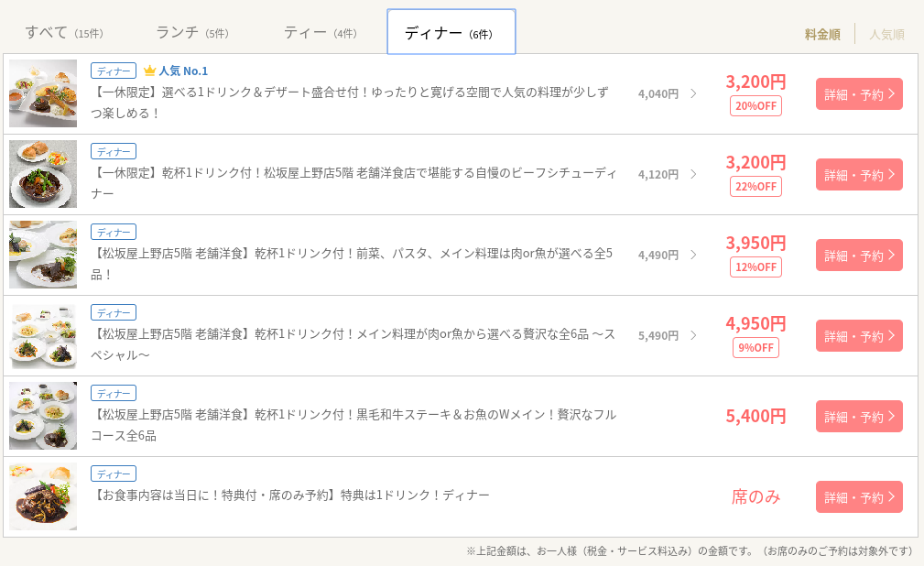Open thumbnail of the 全5品 plan

click(x=43, y=255)
